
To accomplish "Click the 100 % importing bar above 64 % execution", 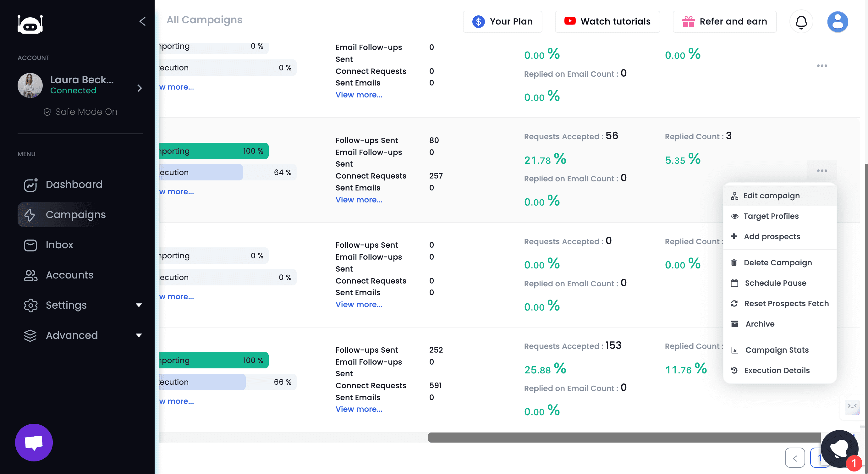I will (x=214, y=151).
